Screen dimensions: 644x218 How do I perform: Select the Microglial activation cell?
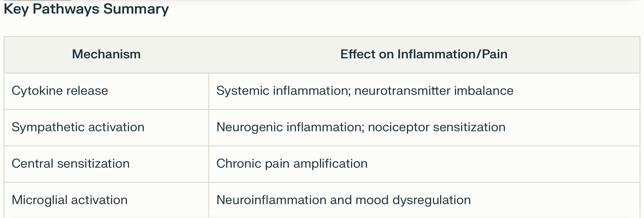click(x=106, y=200)
